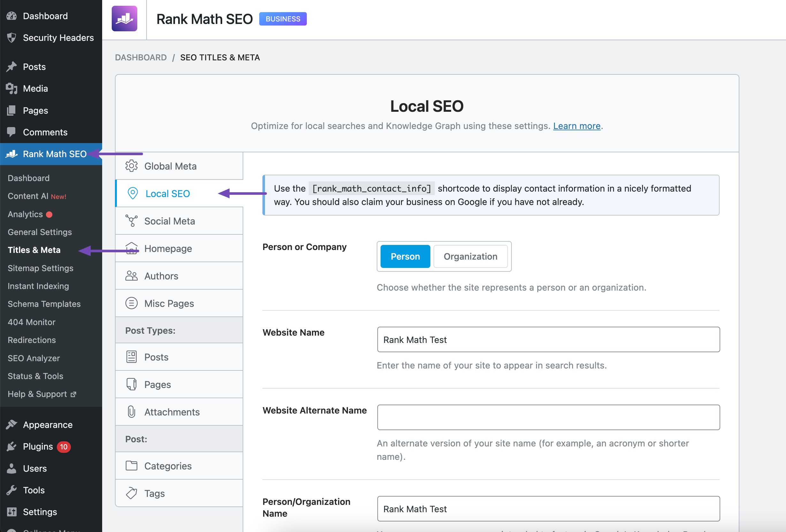This screenshot has height=532, width=786.
Task: Open the Homepage settings tab
Action: pyautogui.click(x=168, y=248)
